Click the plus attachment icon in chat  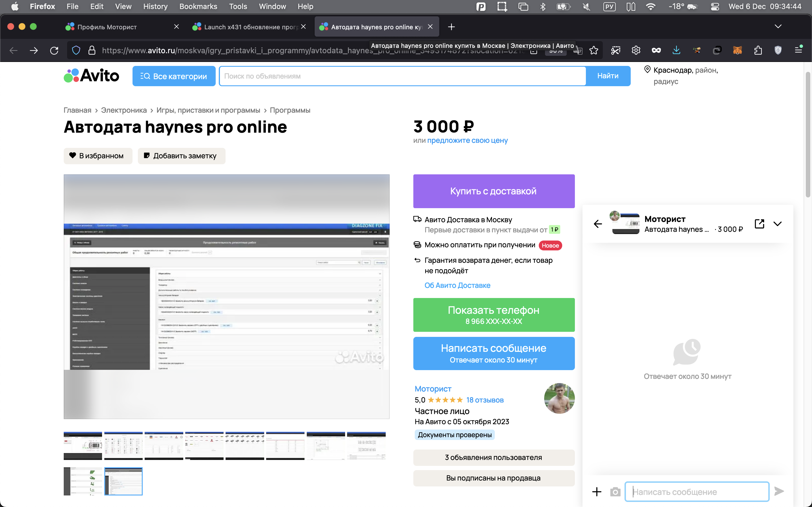coord(597,492)
